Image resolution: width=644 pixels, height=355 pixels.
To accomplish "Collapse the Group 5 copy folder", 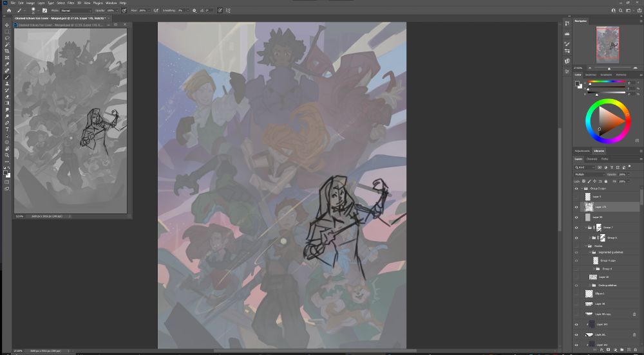I will point(582,188).
